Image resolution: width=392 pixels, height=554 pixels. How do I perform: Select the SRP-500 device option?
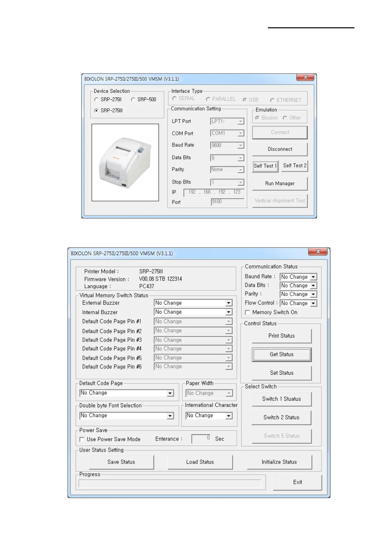pyautogui.click(x=133, y=99)
